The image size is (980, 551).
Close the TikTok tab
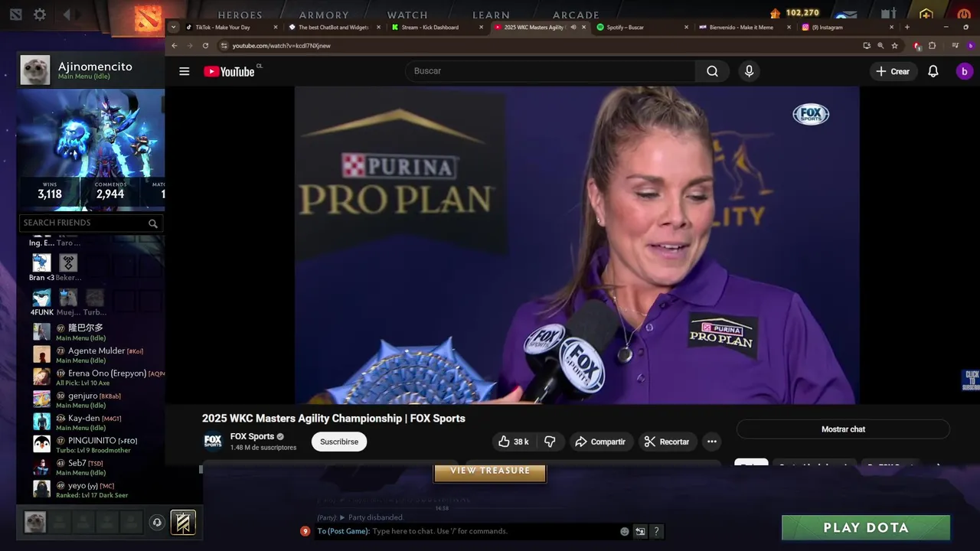click(x=276, y=27)
